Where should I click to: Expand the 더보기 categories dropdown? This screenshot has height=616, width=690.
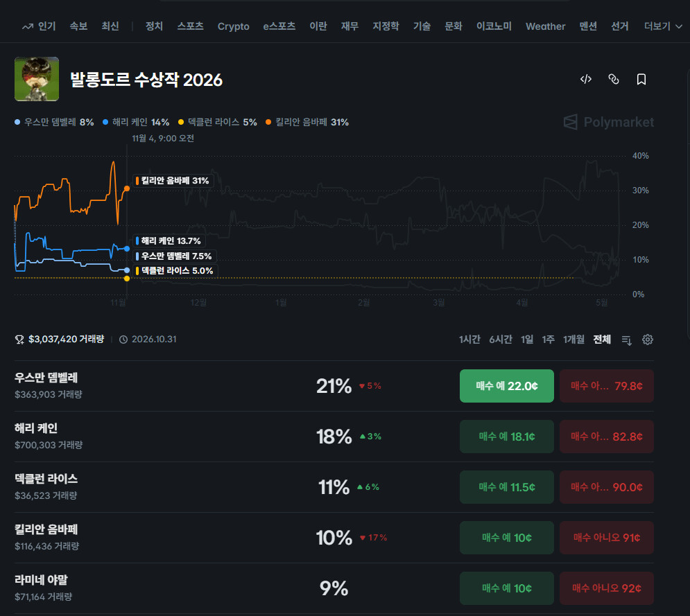pos(663,26)
